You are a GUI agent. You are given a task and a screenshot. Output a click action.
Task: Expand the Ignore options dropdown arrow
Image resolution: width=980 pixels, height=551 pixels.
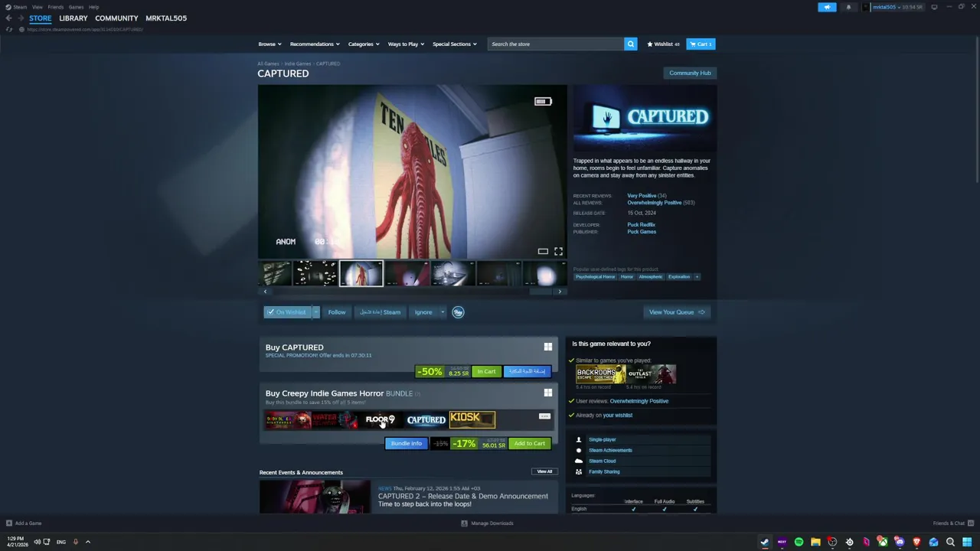(442, 312)
